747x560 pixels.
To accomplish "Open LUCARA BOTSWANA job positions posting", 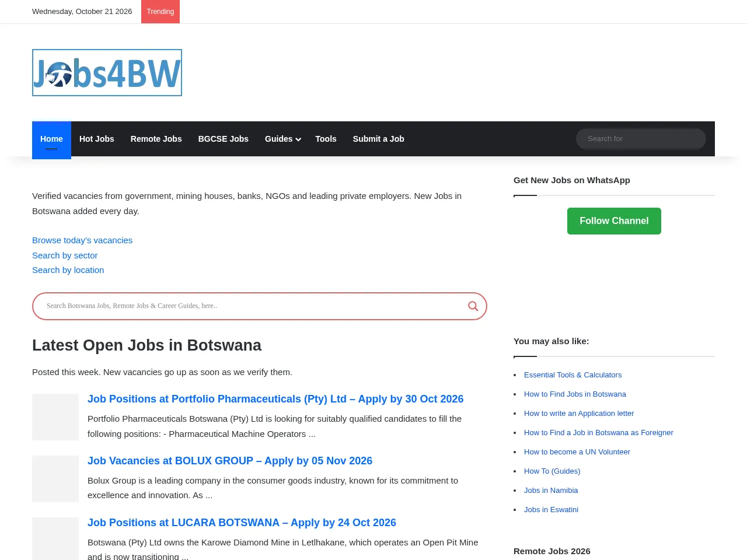I will [242, 523].
